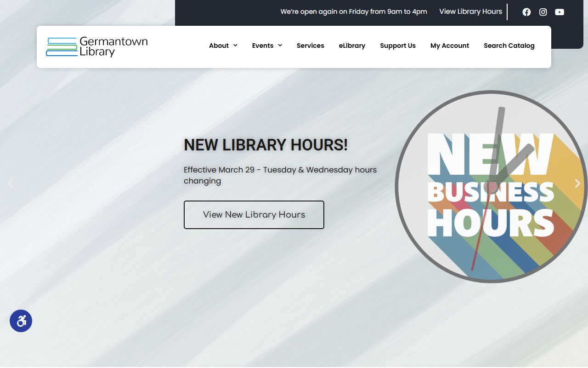Click the New Business Hours clock image

point(491,187)
